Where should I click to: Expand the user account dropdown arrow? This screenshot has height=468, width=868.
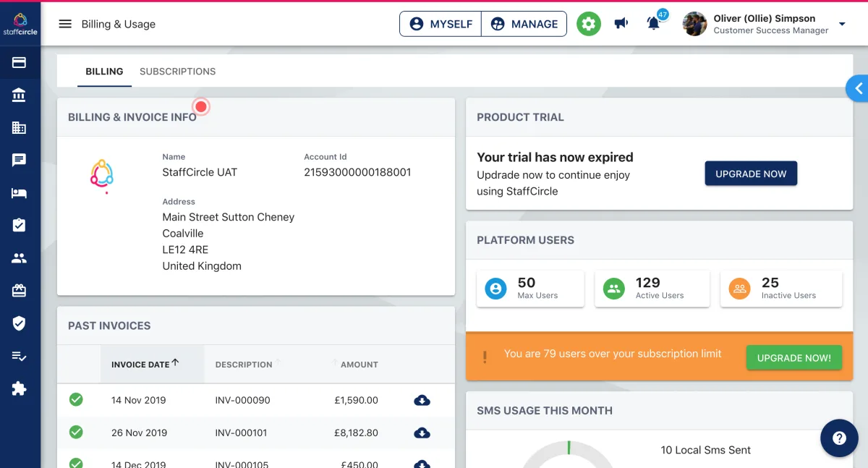[842, 24]
